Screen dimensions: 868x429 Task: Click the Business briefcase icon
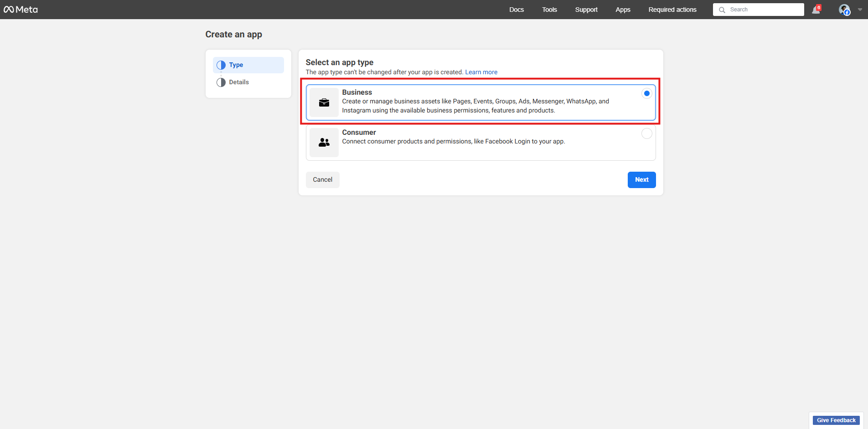click(324, 102)
